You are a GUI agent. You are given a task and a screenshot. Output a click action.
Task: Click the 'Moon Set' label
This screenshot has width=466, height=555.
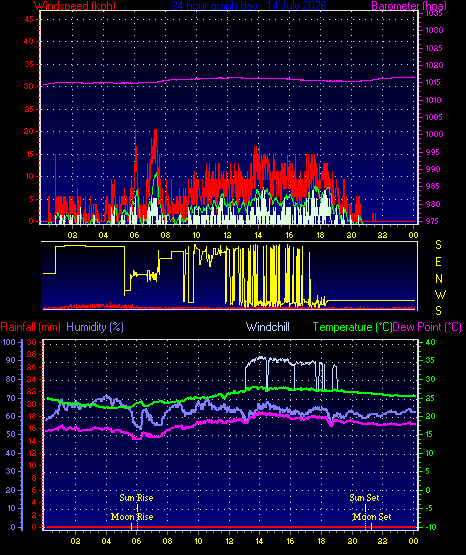372,517
